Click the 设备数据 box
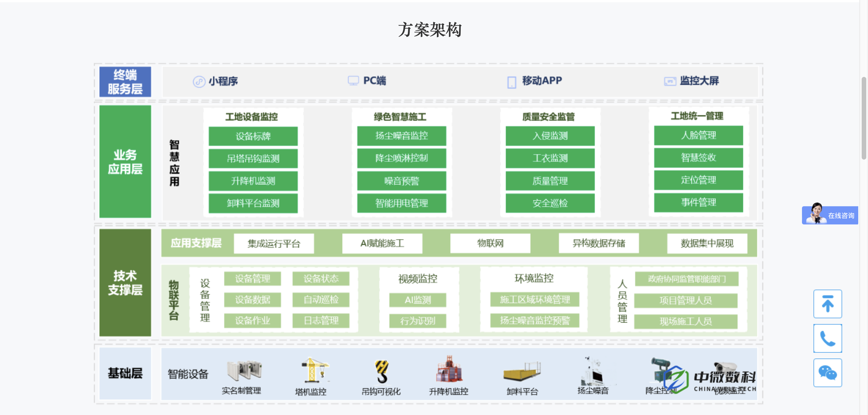 253,300
